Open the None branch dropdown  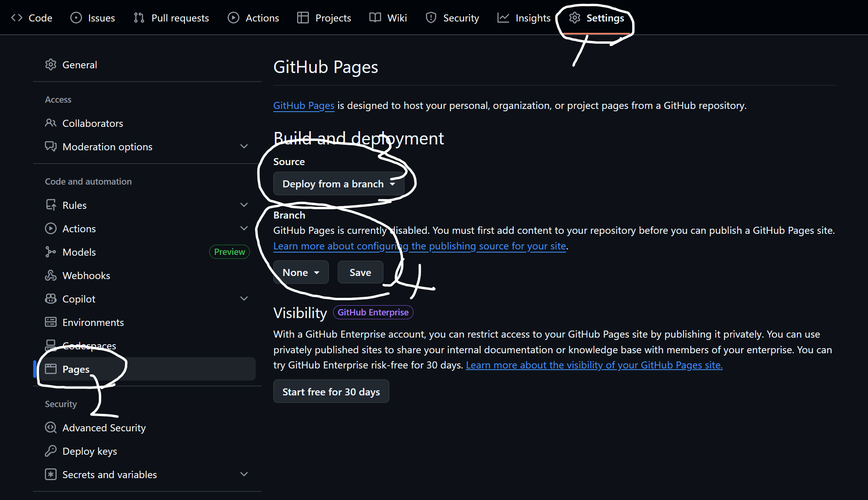point(301,272)
